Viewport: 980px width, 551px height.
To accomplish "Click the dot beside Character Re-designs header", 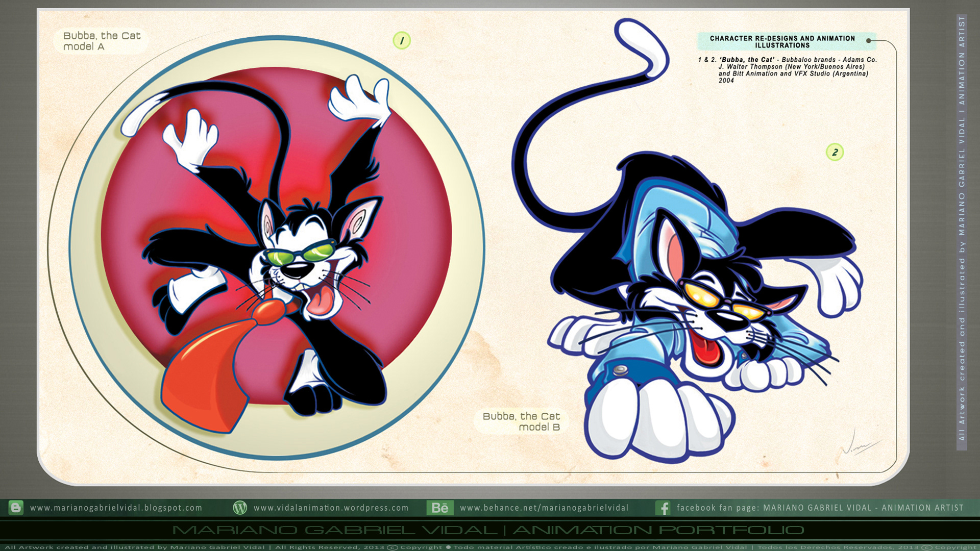I will tap(869, 41).
